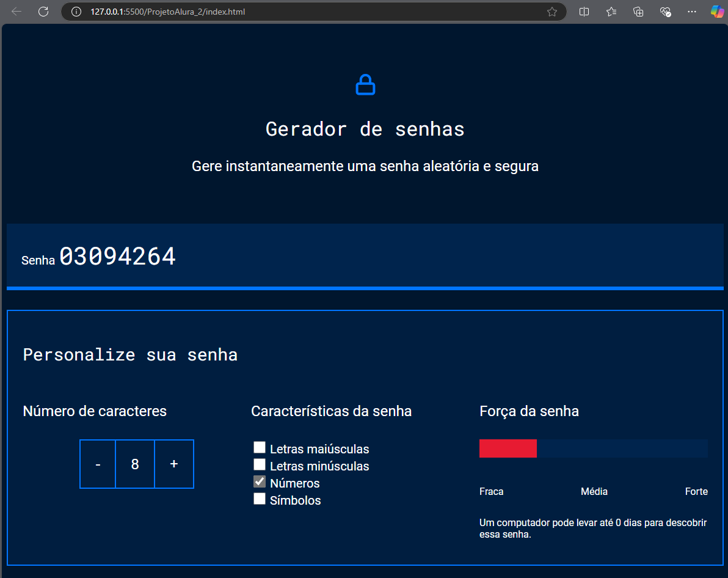Open split screen icon

(x=584, y=12)
